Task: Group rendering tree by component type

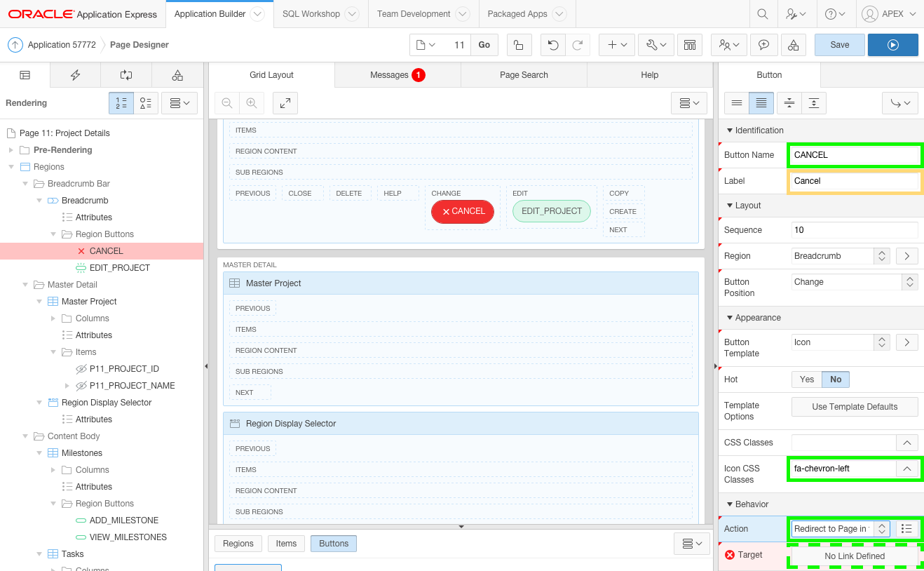Action: coord(146,103)
